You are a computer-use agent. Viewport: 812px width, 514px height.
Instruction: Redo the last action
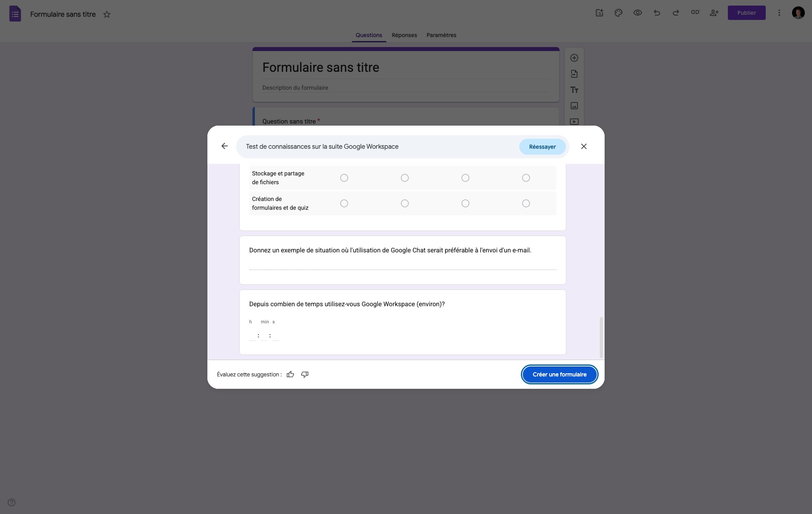[x=676, y=13]
